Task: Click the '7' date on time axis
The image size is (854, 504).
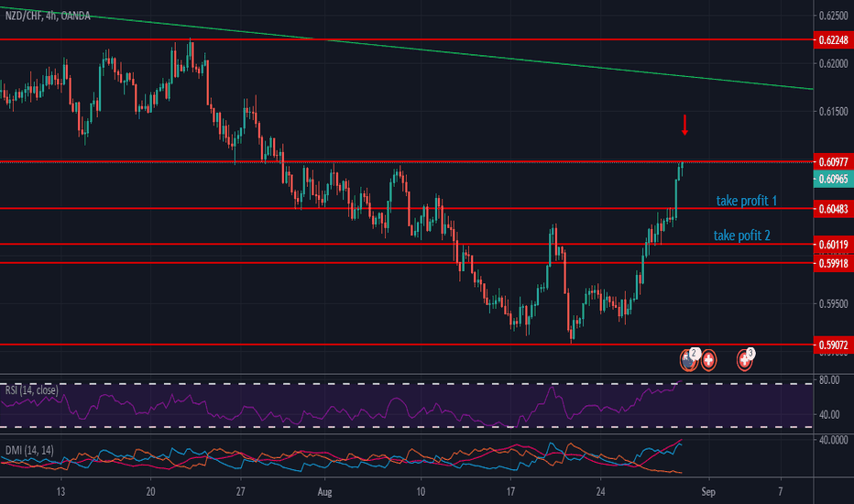Action: tap(781, 491)
